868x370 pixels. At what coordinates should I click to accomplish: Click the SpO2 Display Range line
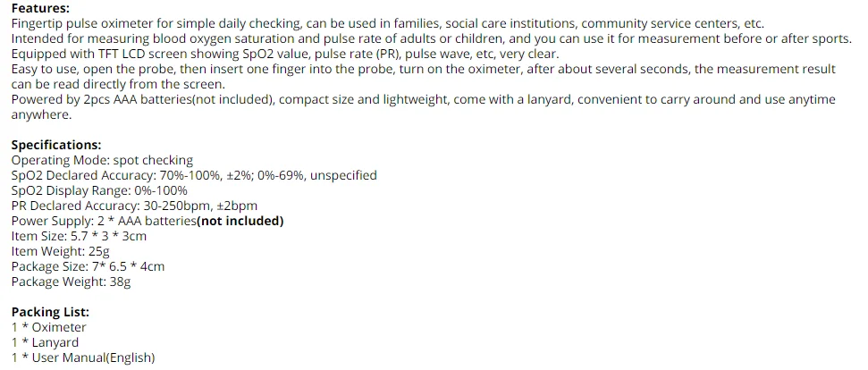tap(99, 190)
